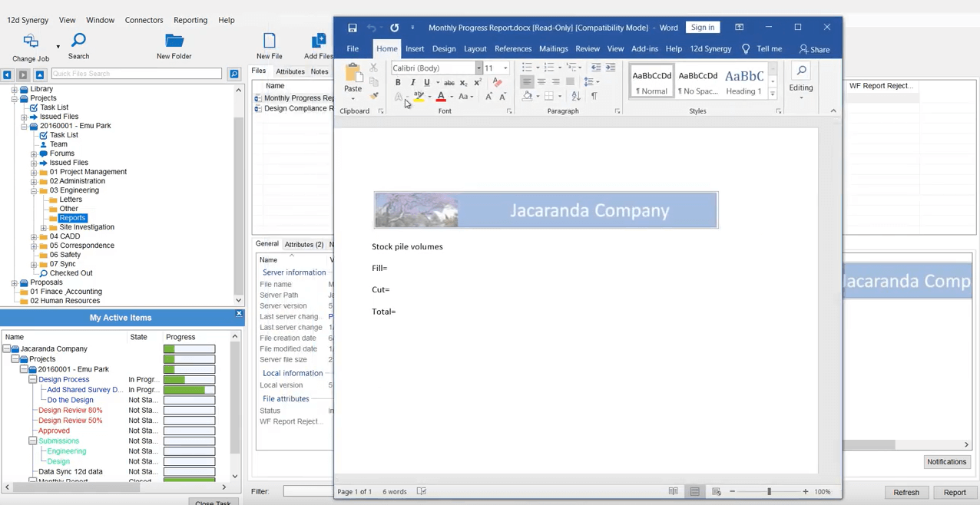This screenshot has width=980, height=505.
Task: Apply Superscript formatting
Action: [x=477, y=83]
